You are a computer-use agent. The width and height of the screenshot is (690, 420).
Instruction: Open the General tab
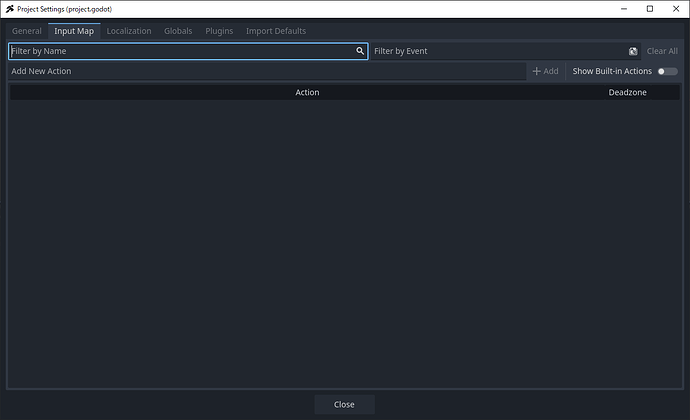27,31
